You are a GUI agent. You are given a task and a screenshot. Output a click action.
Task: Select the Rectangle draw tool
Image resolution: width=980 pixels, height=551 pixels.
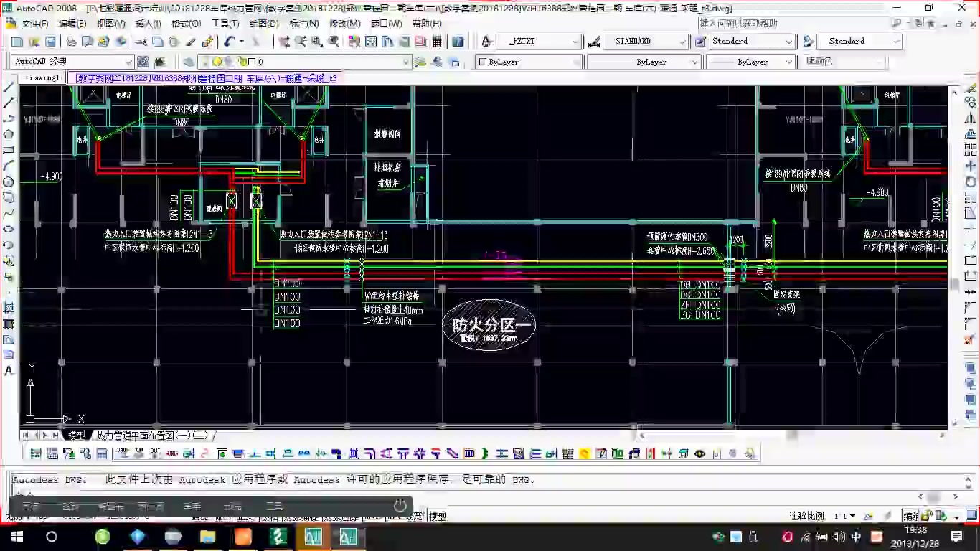9,150
